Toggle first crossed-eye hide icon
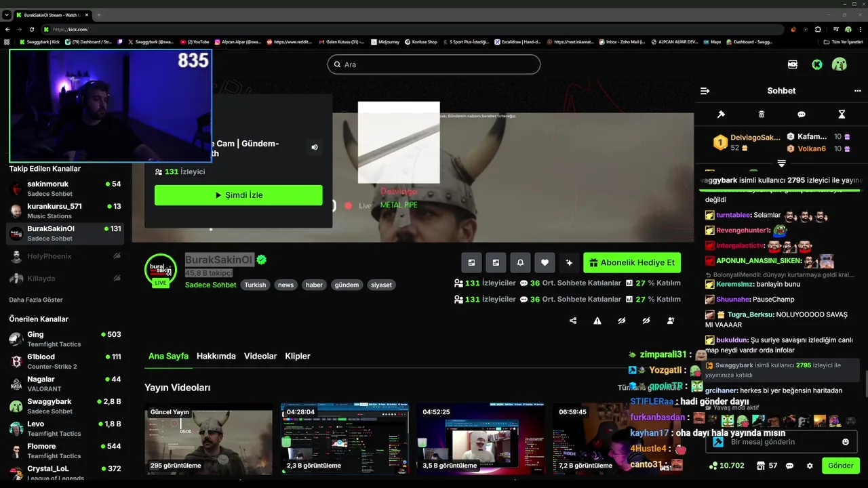The width and height of the screenshot is (868, 488). pyautogui.click(x=622, y=321)
